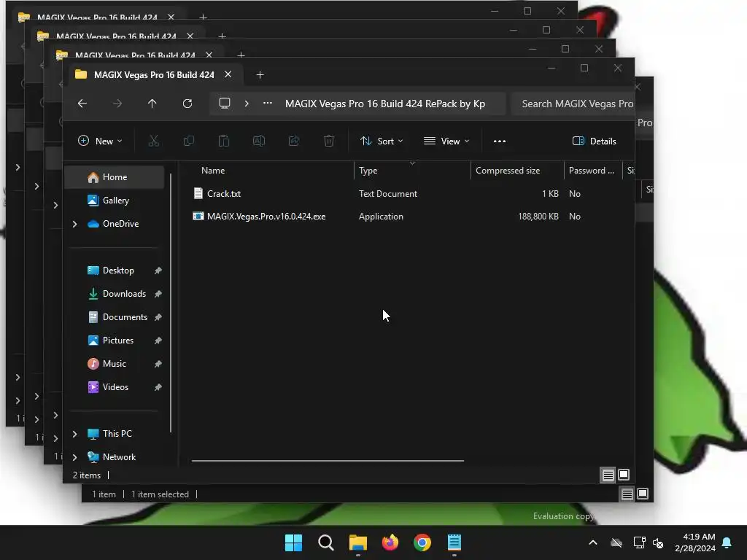Click the horizontal scrollbar of the file list
The width and height of the screenshot is (747, 560).
point(328,461)
